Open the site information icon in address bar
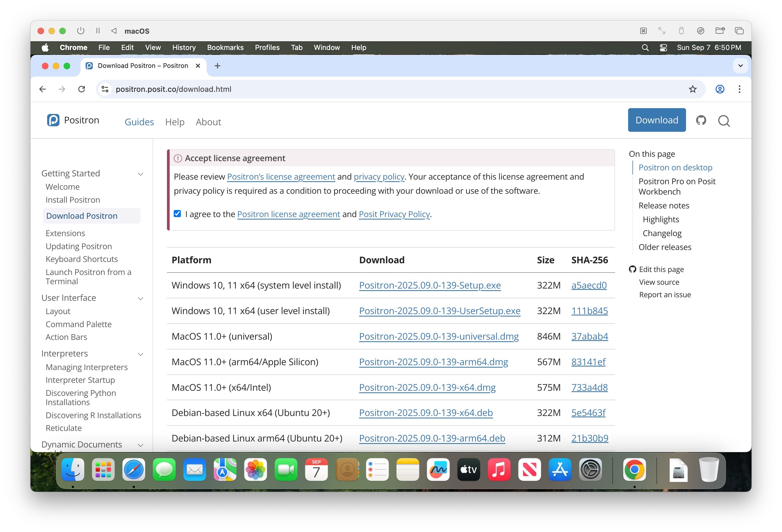The image size is (782, 532). coord(105,89)
